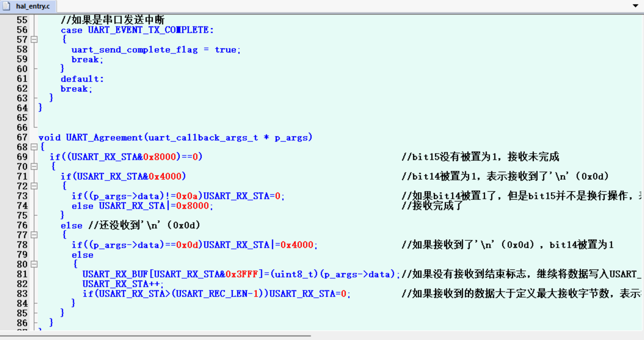Viewport: 644px width, 340px height.
Task: Click the comment on line 78
Action: [x=508, y=245]
